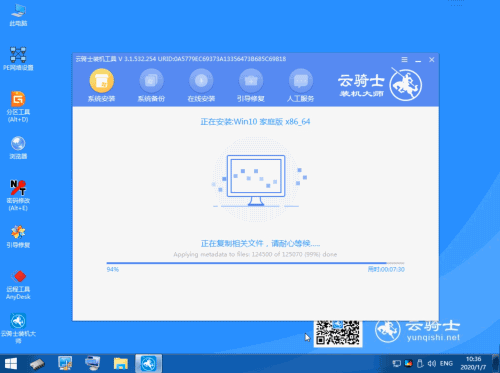
Task: Click the 'Applying metadata to files' status text
Action: 255,254
